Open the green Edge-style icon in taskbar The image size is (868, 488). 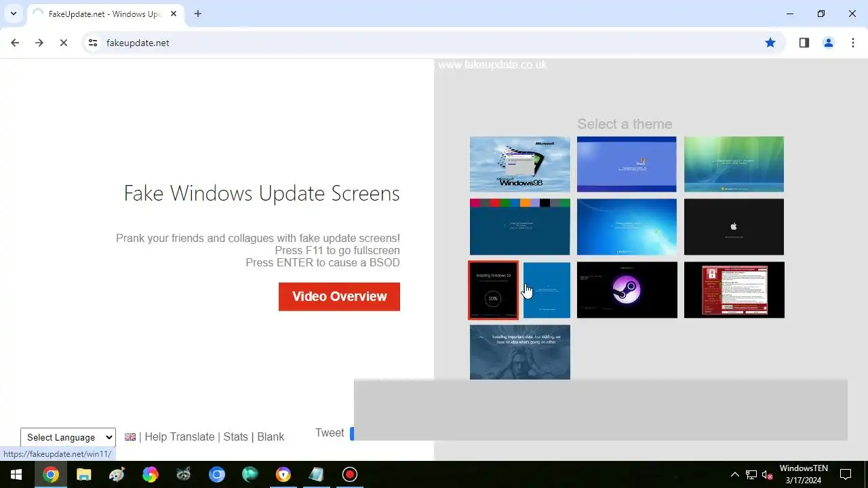[250, 474]
